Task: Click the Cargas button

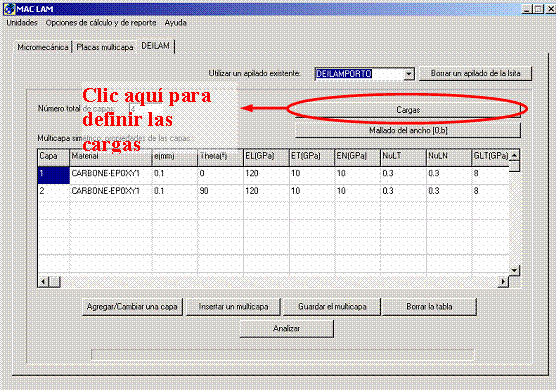Action: [408, 110]
